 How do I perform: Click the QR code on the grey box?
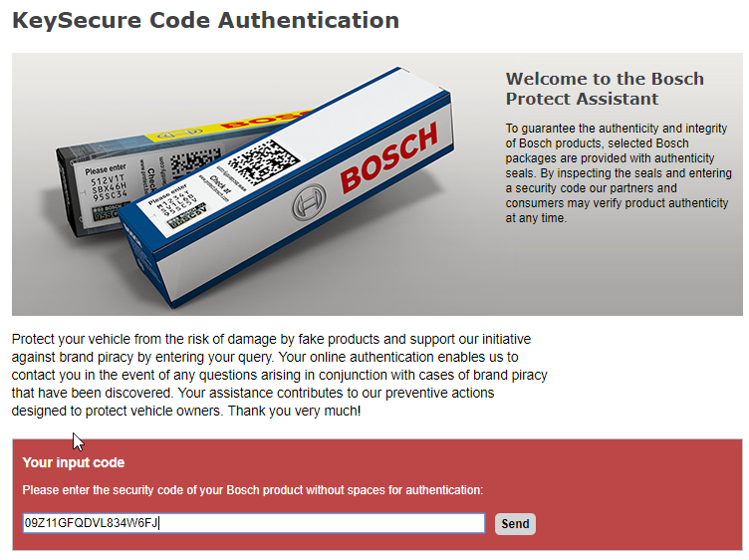click(195, 161)
